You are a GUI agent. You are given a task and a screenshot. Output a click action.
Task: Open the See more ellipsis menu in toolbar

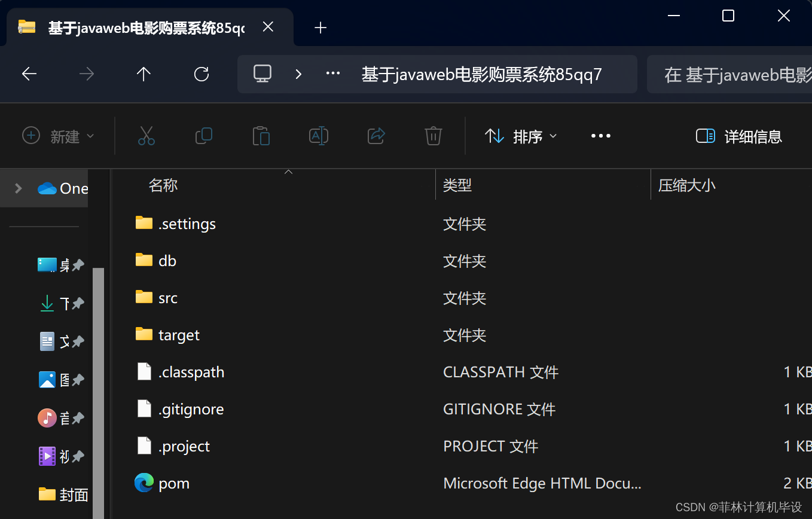pos(601,136)
